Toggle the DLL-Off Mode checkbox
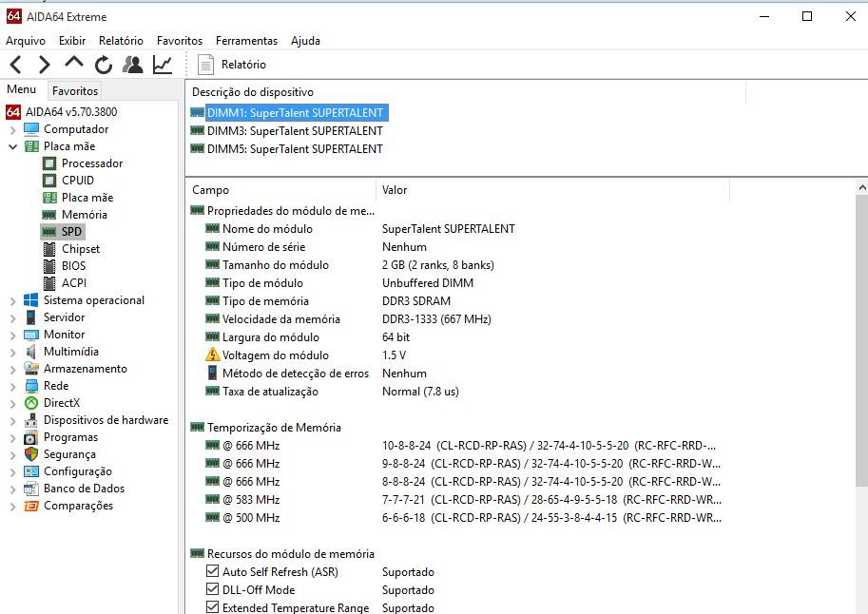The height and width of the screenshot is (614, 868). click(x=212, y=589)
